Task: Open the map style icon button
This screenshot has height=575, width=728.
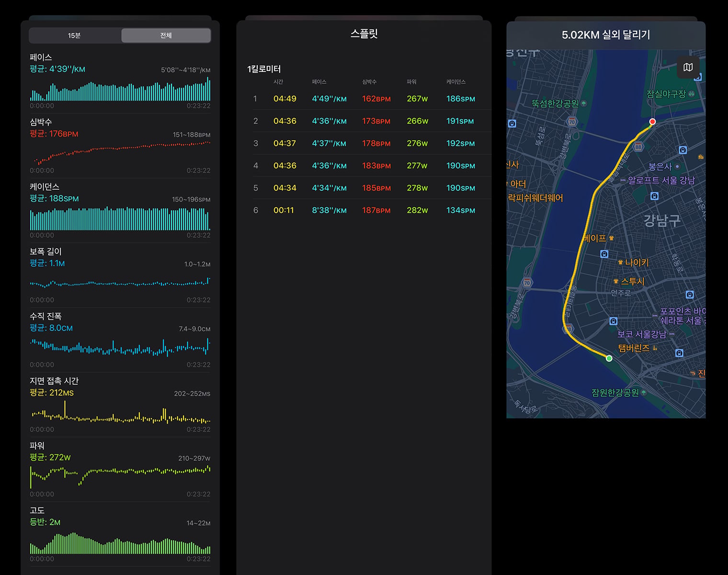Action: point(688,67)
